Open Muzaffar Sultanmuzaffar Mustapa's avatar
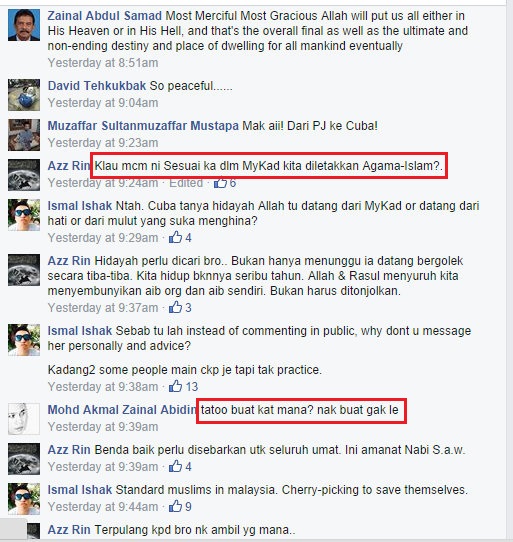This screenshot has width=513, height=542. coord(24,135)
